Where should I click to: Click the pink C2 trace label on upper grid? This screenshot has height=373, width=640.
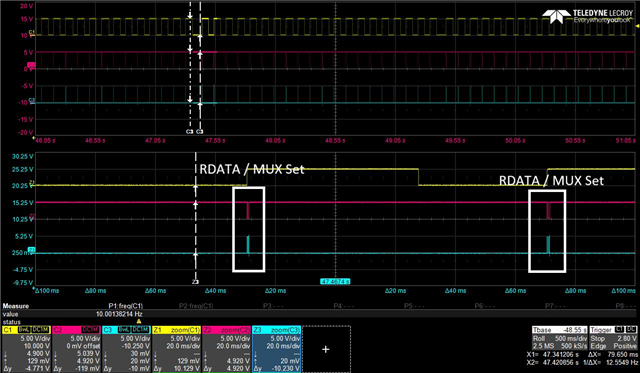[31, 65]
